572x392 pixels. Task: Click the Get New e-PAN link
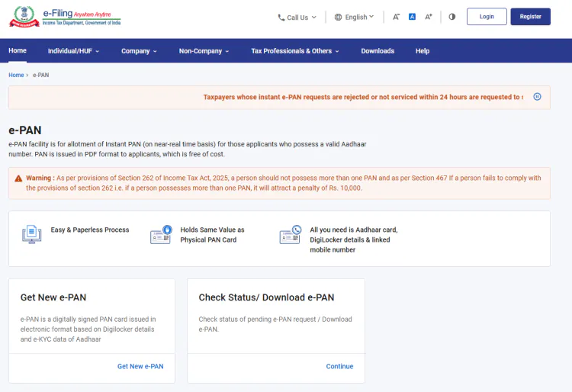point(140,366)
